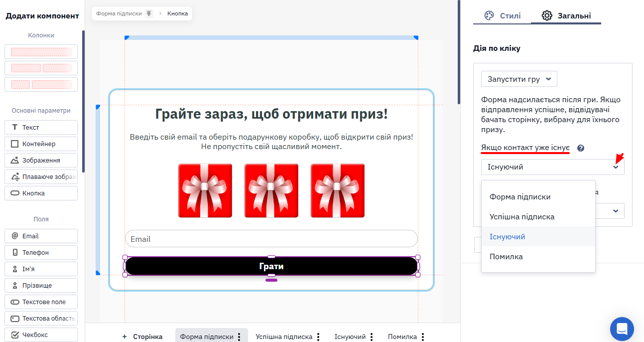The width and height of the screenshot is (644, 342).
Task: Click the widget icon in breadcrumb
Action: 148,13
